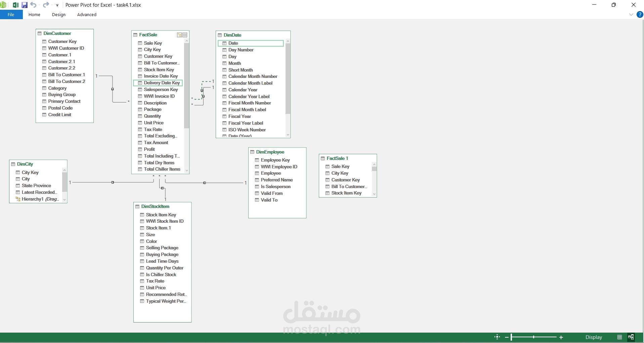The height and width of the screenshot is (343, 644).
Task: Click the Save icon in quick access toolbar
Action: tap(24, 5)
